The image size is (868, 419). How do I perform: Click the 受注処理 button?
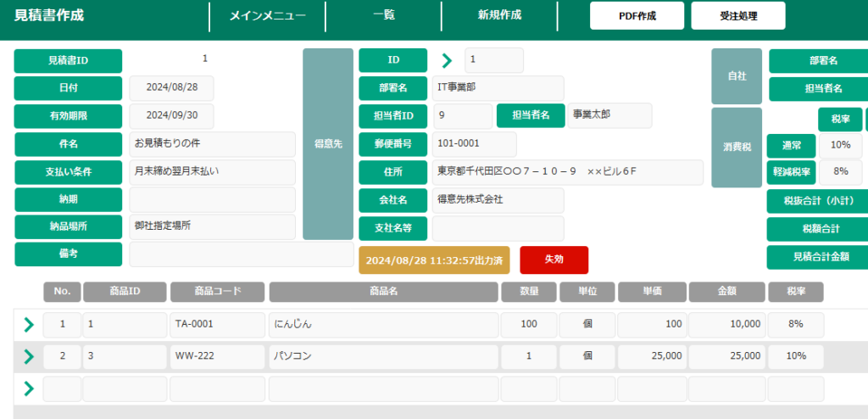(737, 16)
